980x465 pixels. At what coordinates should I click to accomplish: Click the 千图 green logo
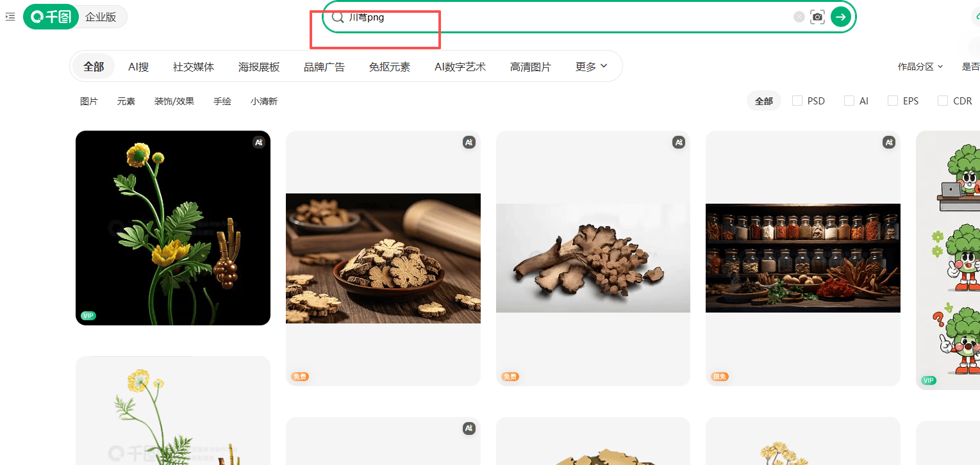pyautogui.click(x=51, y=17)
